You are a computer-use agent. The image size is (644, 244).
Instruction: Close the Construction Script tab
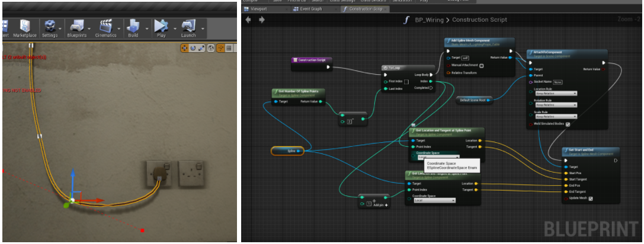pos(386,9)
